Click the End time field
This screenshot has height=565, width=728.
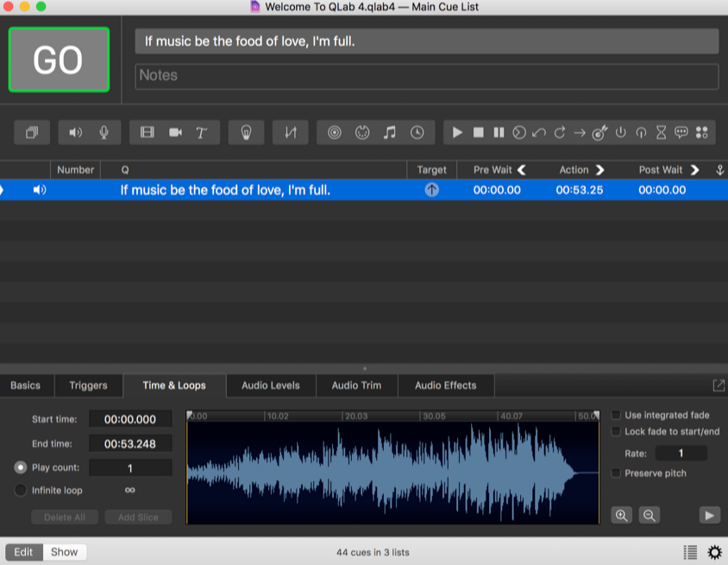[x=130, y=444]
